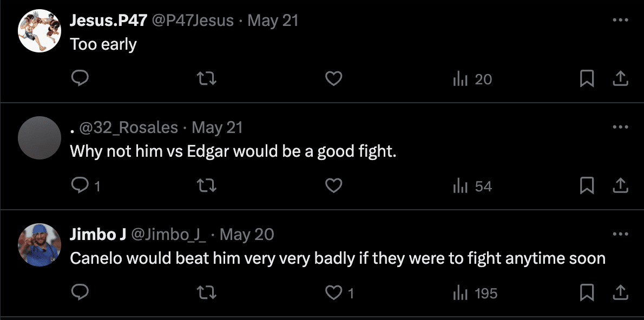This screenshot has height=320, width=644.
Task: Like Jimbo J's Canelo tweet
Action: point(334,293)
